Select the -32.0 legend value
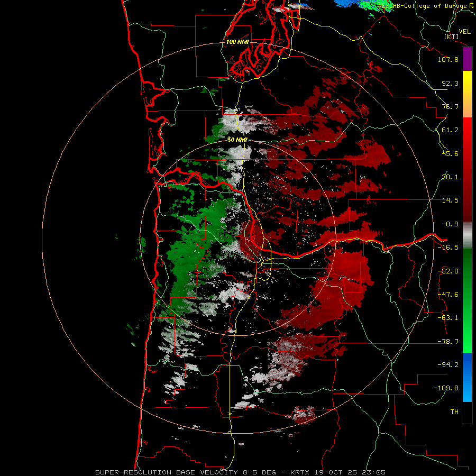This screenshot has height=476, width=476. tap(448, 271)
